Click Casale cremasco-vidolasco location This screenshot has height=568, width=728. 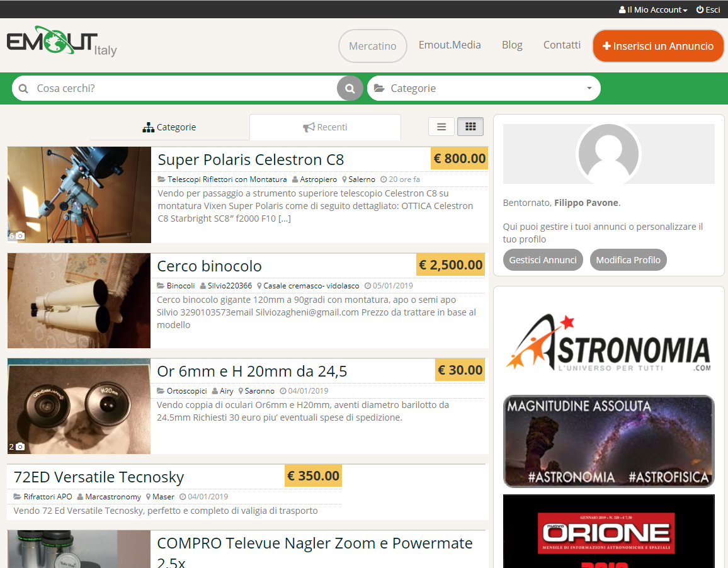click(x=311, y=286)
